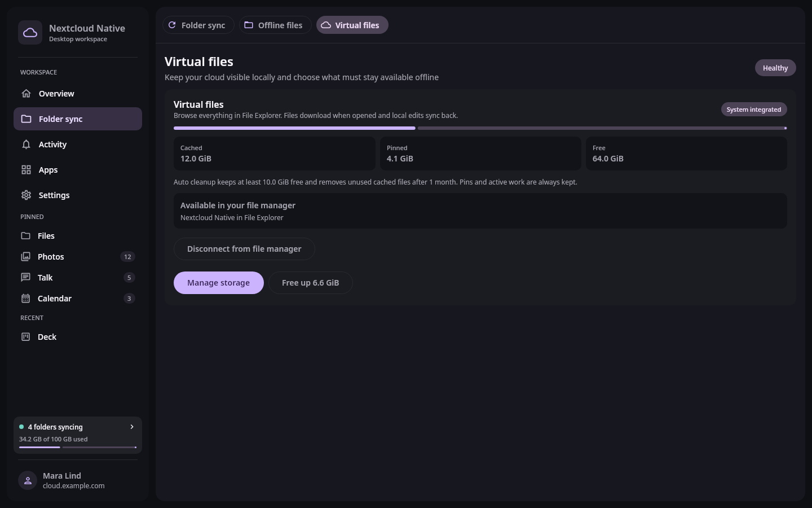Image resolution: width=812 pixels, height=508 pixels.
Task: Select the Virtual files tab
Action: click(352, 25)
